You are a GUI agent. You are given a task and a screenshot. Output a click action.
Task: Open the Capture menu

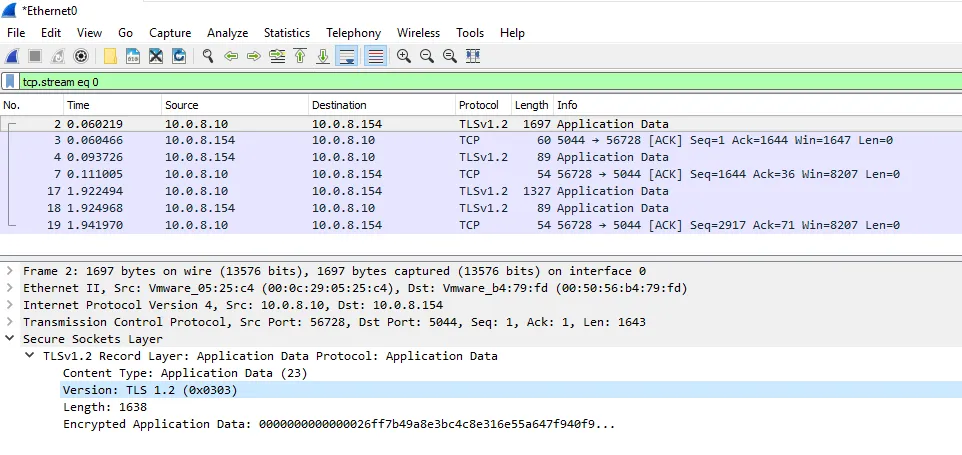point(170,33)
